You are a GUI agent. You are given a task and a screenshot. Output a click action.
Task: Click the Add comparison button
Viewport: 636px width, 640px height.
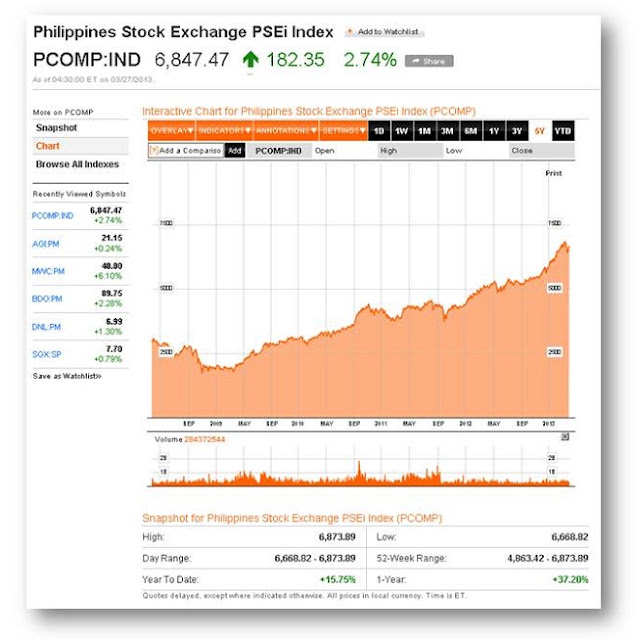(235, 151)
